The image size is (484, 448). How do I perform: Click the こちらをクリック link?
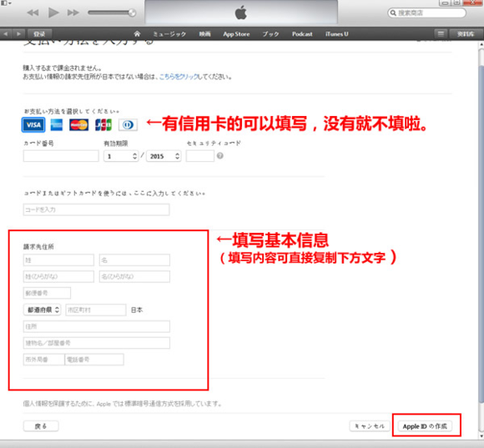[x=178, y=77]
